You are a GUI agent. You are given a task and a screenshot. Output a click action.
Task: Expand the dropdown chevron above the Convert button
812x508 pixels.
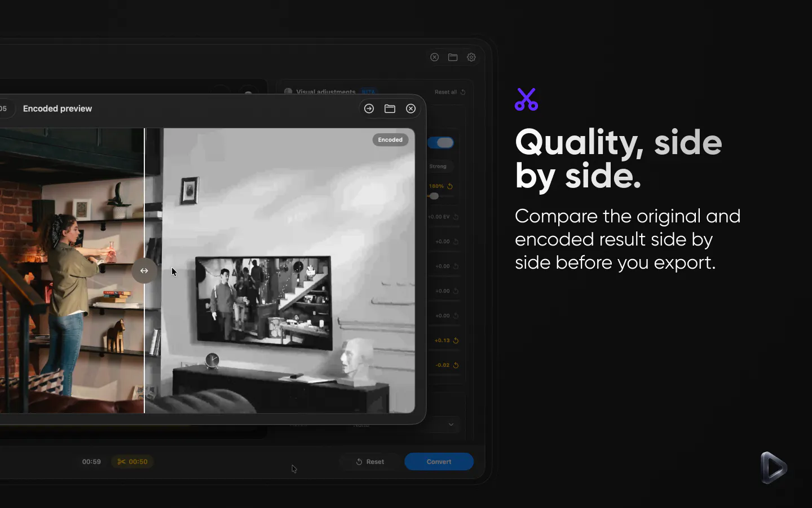pyautogui.click(x=451, y=424)
